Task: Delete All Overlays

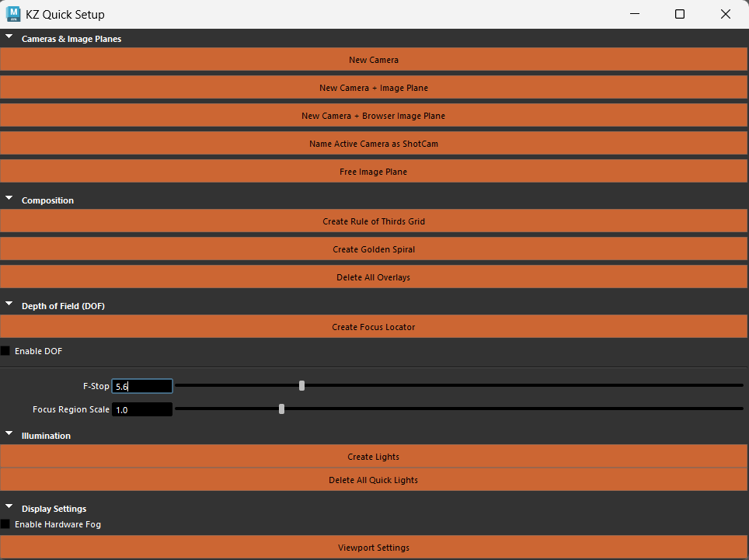Action: point(374,277)
